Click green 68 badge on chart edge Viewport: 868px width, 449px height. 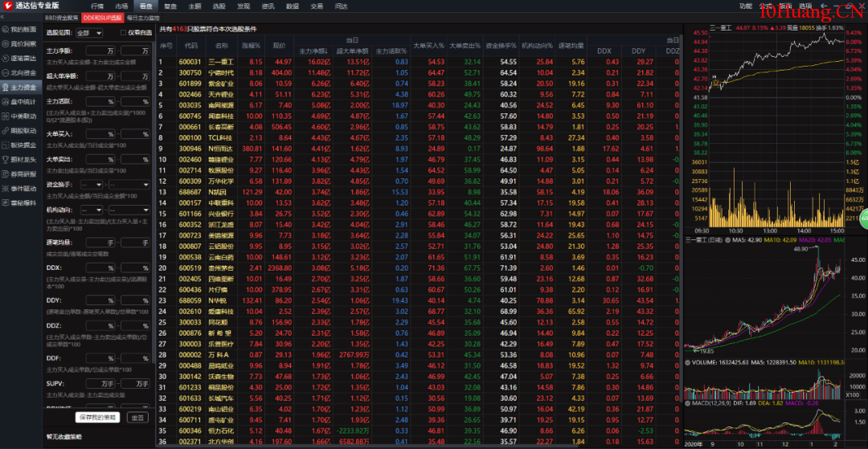[864, 221]
